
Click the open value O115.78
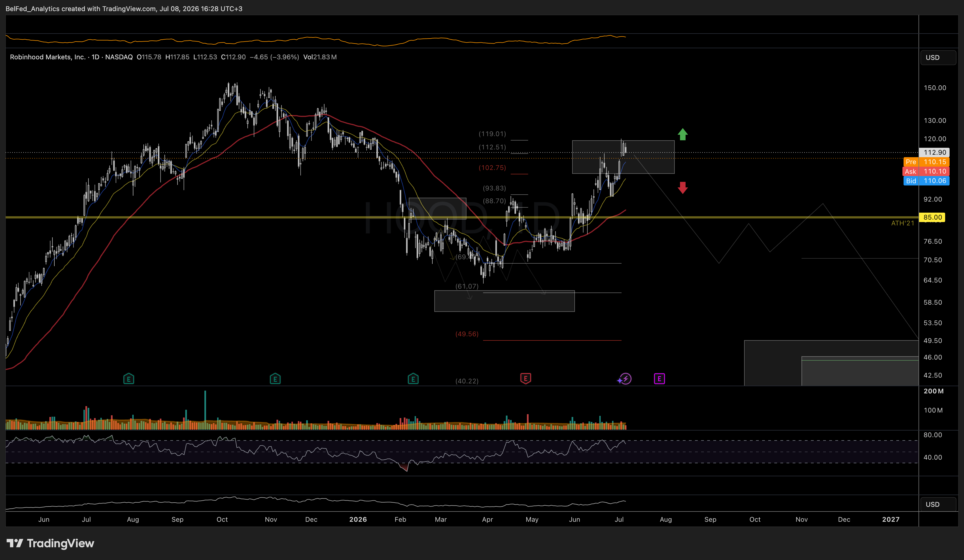pos(149,57)
